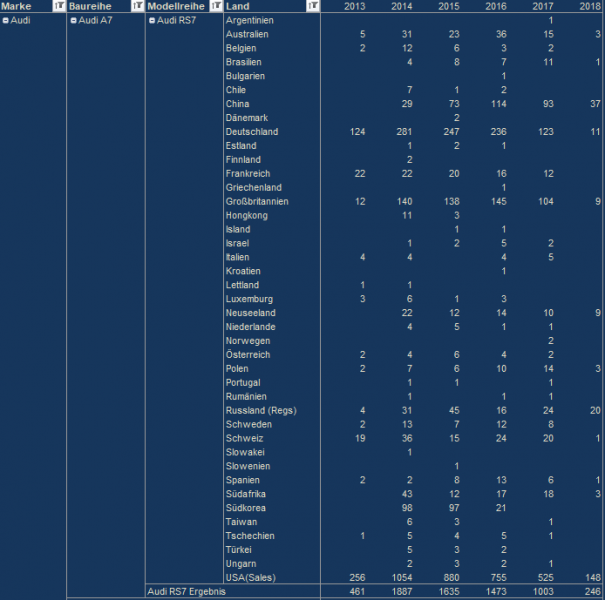Select the Slowenien row label
This screenshot has width=605, height=600.
pyautogui.click(x=248, y=466)
